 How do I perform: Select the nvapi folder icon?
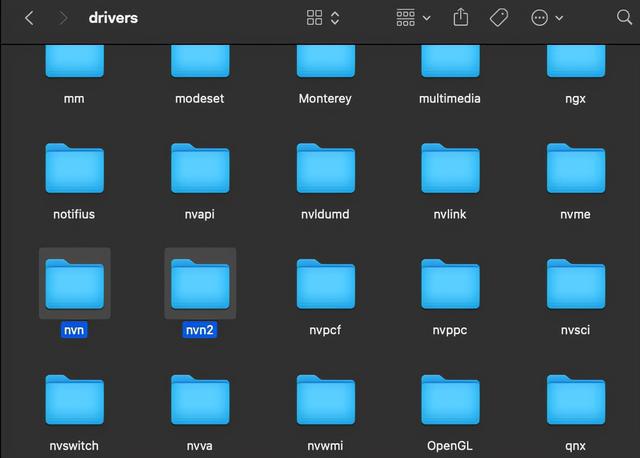click(x=200, y=168)
